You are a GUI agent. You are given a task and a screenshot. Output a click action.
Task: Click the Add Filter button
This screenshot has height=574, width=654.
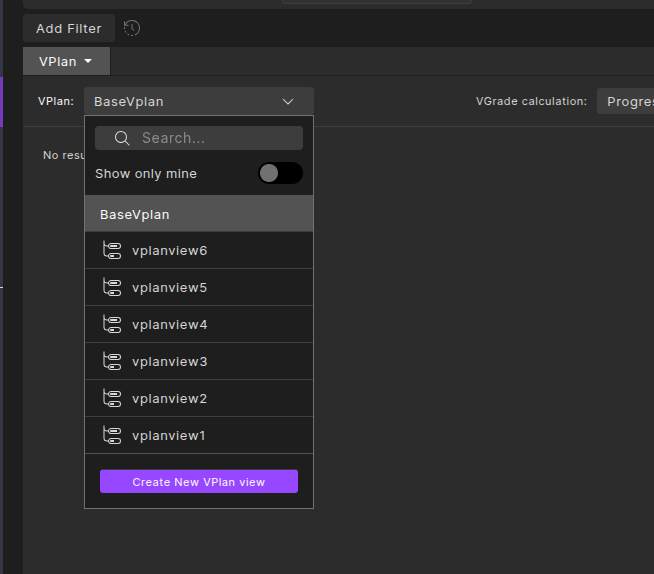69,28
